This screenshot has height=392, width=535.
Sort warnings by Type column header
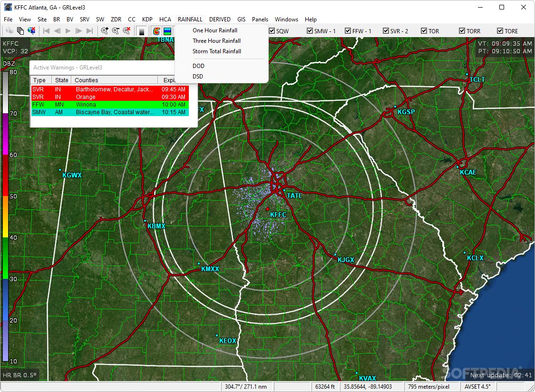(41, 80)
